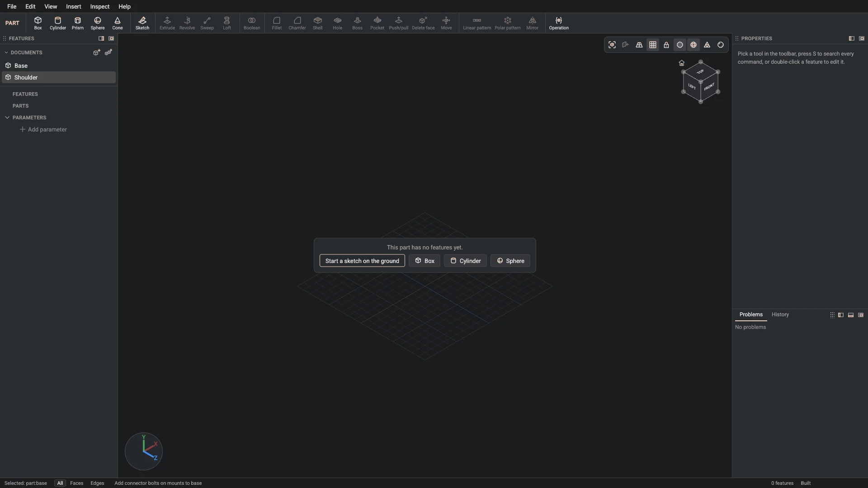
Task: Click the home view icon near view cube
Action: tap(682, 63)
